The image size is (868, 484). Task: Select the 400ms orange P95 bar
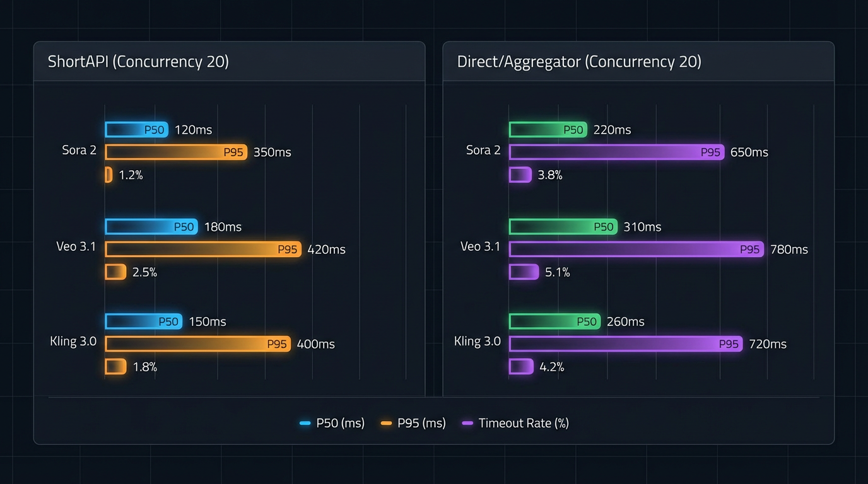pyautogui.click(x=197, y=344)
